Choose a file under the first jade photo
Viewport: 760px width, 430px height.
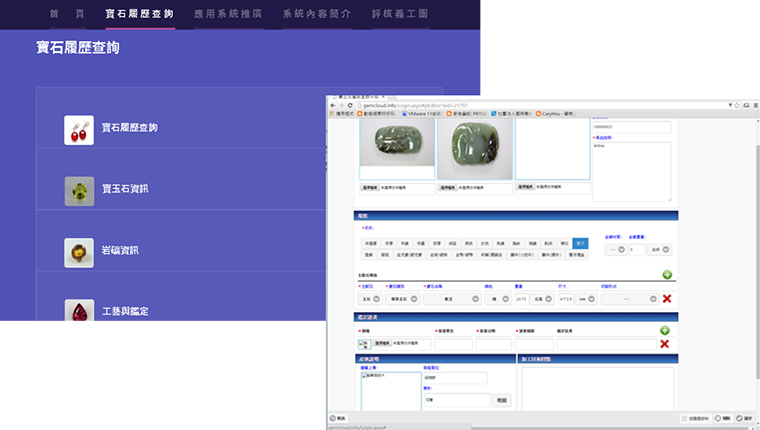click(370, 188)
